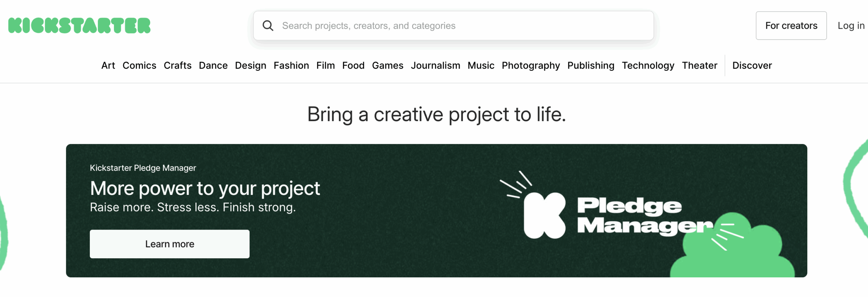This screenshot has width=868, height=297.
Task: Browse the Journalism category
Action: 435,65
